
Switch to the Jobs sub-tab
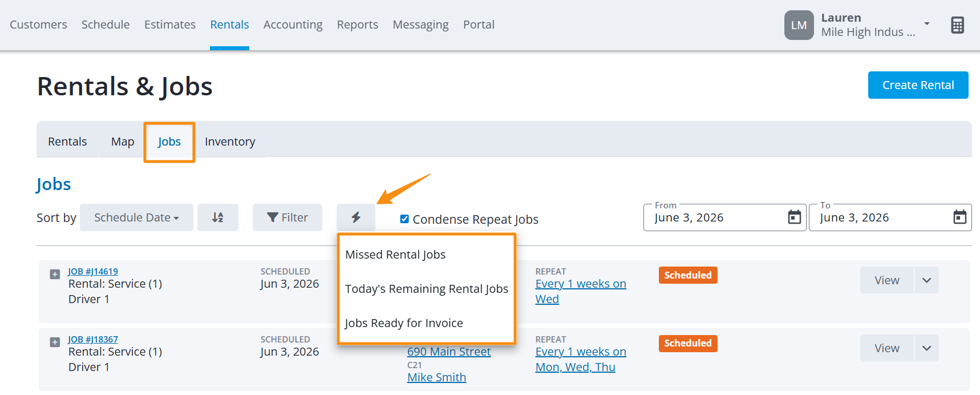coord(169,142)
